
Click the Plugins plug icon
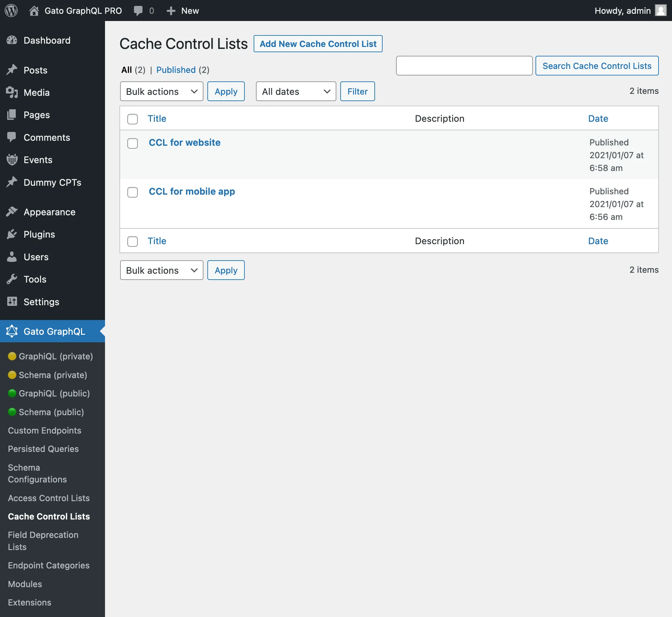pos(12,234)
